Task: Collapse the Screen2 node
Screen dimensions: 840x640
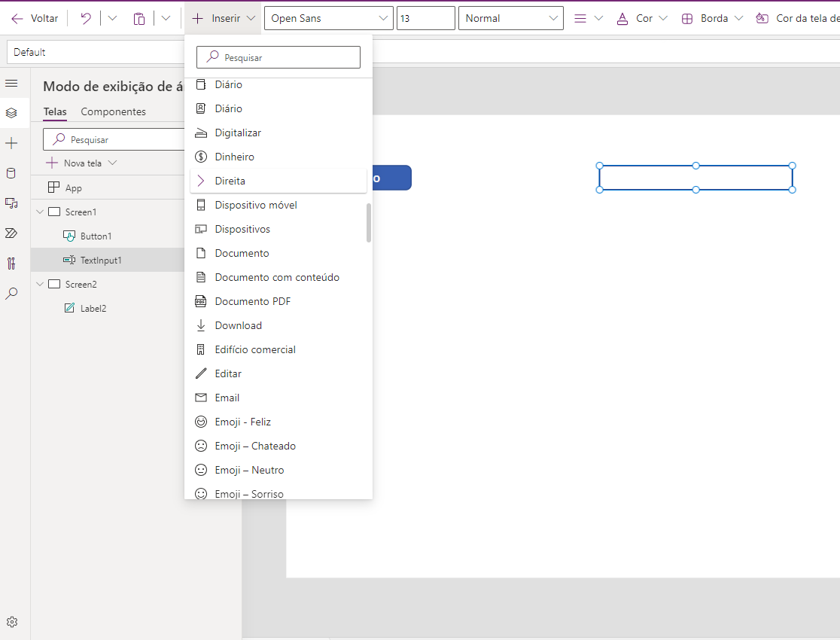Action: [x=40, y=284]
